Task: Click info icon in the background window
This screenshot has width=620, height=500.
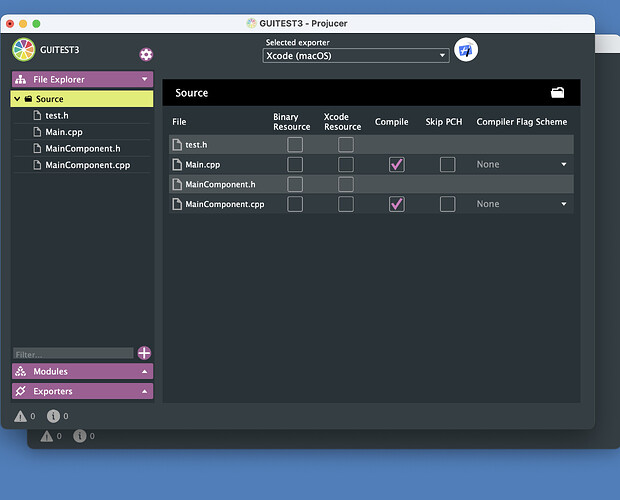Action: point(79,436)
